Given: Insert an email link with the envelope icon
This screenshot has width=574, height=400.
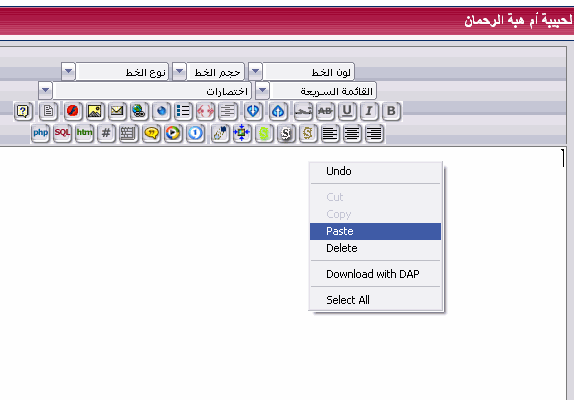Looking at the screenshot, I should click(117, 111).
